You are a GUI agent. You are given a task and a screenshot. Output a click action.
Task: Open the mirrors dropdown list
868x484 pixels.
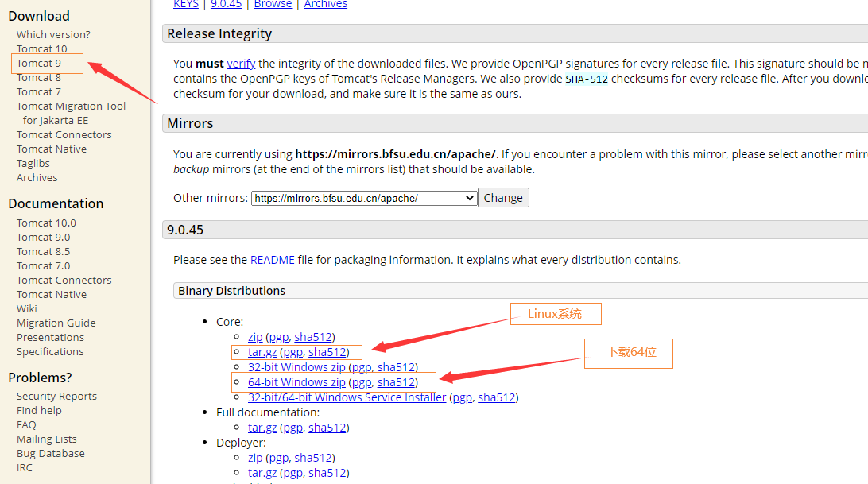pyautogui.click(x=364, y=198)
